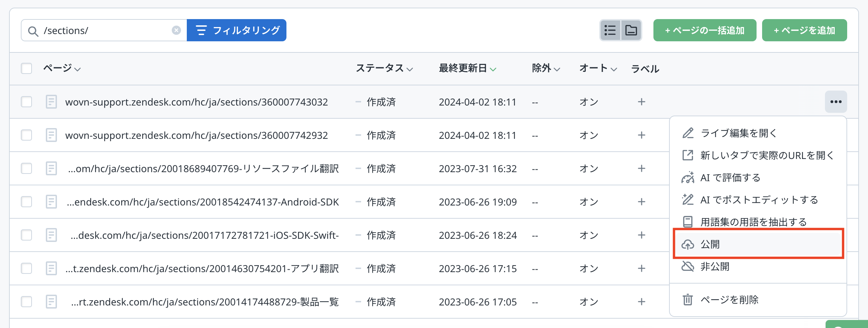
Task: Select checkbox for iOS-SDK-Swift page
Action: coord(26,235)
